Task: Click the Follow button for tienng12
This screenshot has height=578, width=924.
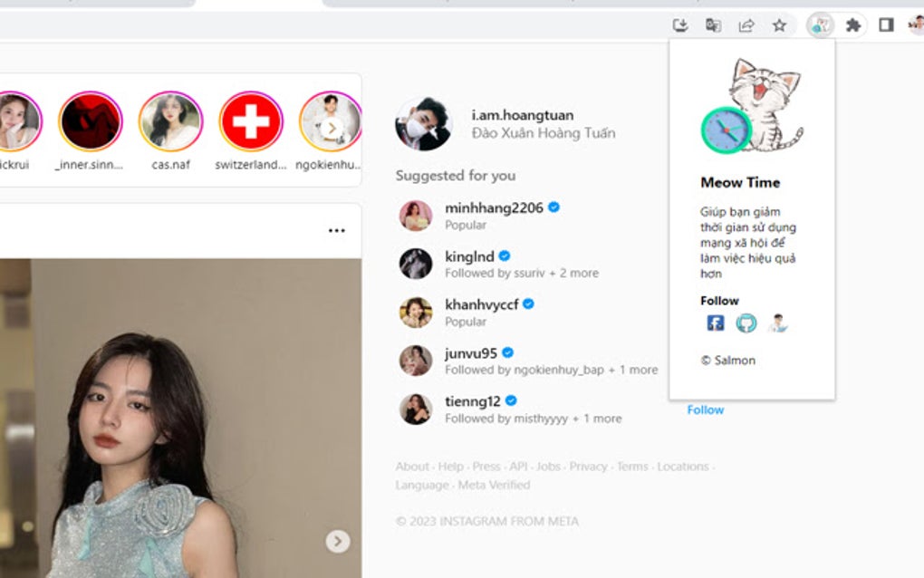Action: [705, 409]
